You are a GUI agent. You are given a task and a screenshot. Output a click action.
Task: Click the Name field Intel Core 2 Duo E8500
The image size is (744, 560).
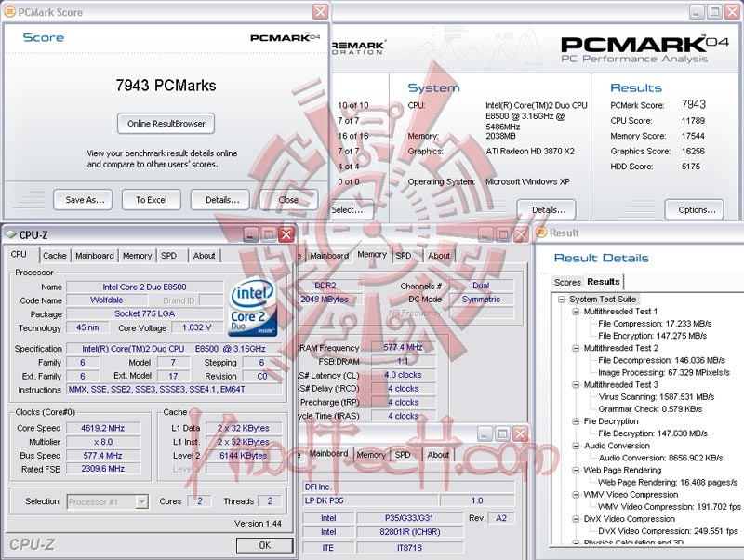coord(145,287)
